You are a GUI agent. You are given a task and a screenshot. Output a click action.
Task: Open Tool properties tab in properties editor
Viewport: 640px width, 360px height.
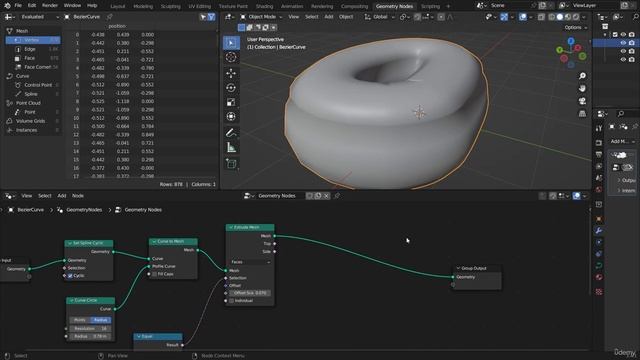pyautogui.click(x=599, y=128)
